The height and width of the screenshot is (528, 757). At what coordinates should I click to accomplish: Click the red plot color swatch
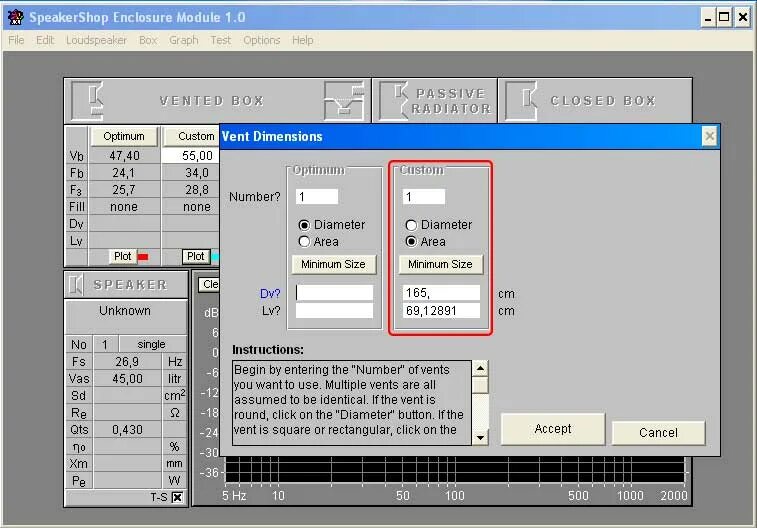point(143,257)
